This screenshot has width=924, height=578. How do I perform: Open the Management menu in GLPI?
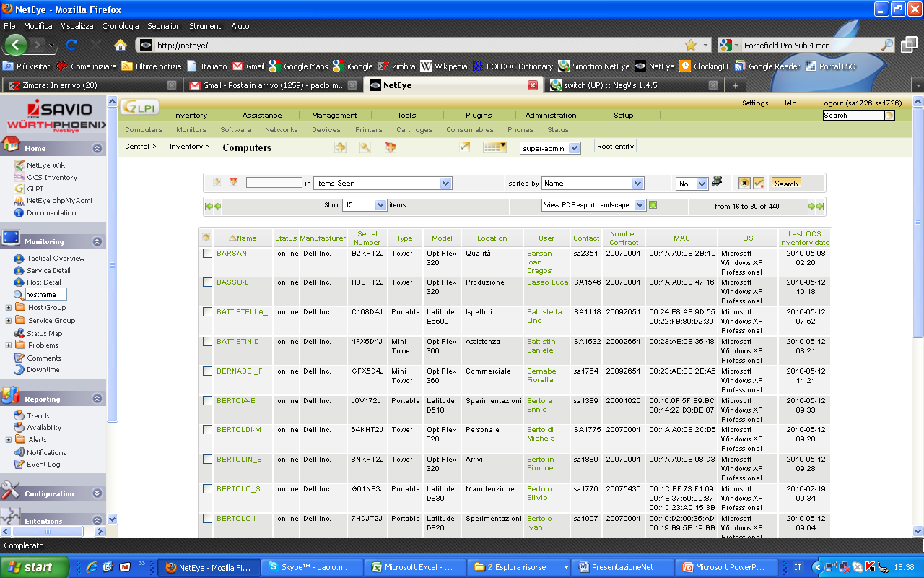click(334, 116)
